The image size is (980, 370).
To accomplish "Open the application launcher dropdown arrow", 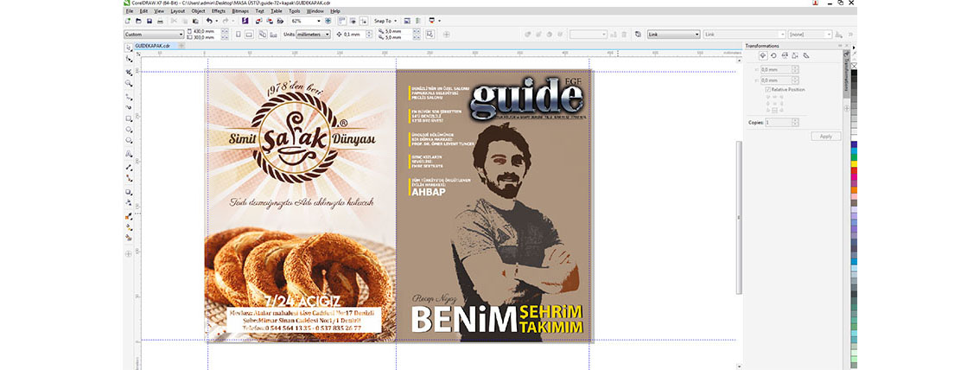I will (439, 21).
